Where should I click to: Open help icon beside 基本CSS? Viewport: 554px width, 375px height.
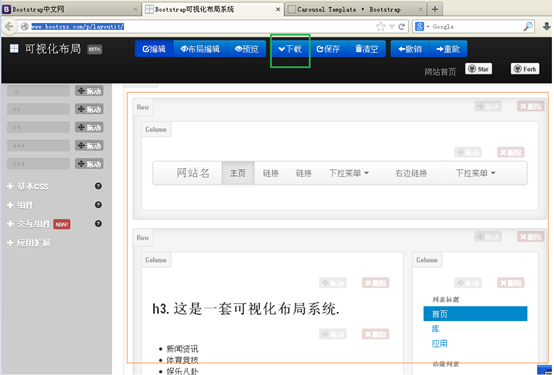(x=98, y=186)
